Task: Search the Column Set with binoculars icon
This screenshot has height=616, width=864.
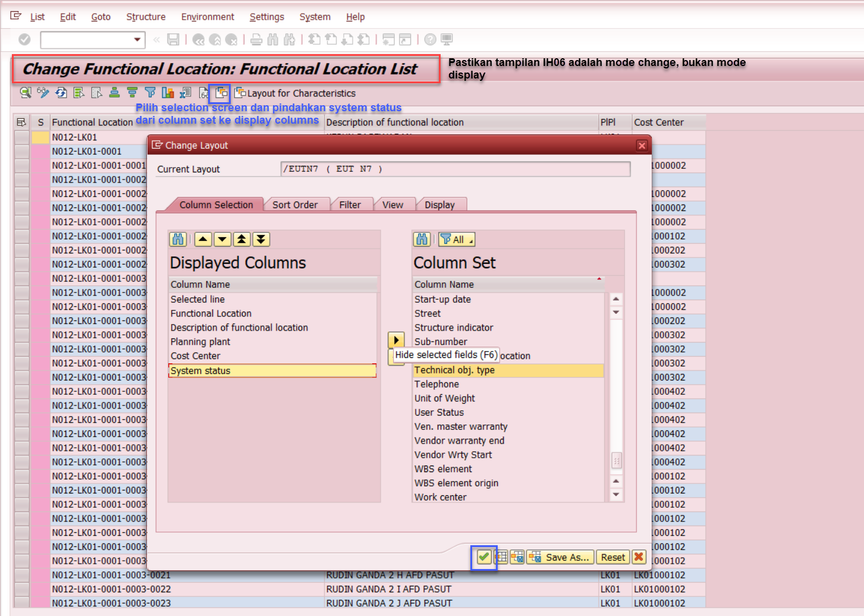Action: coord(422,239)
